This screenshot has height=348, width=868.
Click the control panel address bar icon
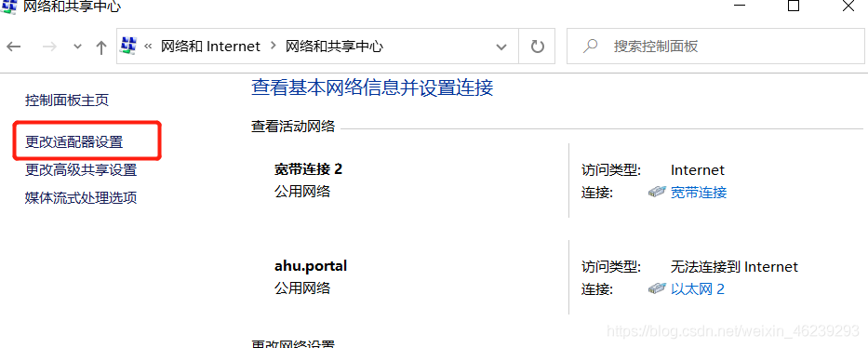(x=128, y=46)
